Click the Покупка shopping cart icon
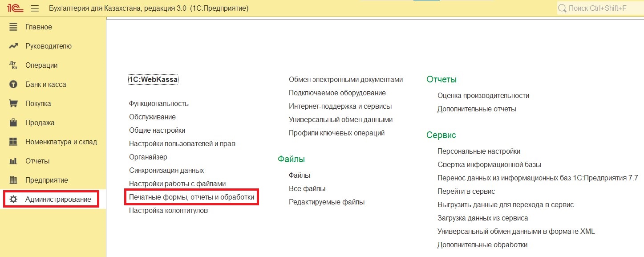The width and height of the screenshot is (644, 257). tap(13, 103)
